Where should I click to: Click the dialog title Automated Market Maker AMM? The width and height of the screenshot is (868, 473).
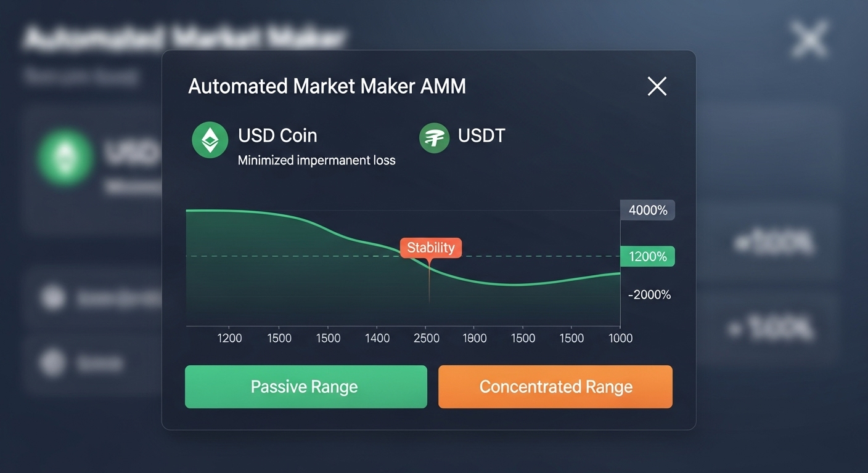[x=327, y=86]
